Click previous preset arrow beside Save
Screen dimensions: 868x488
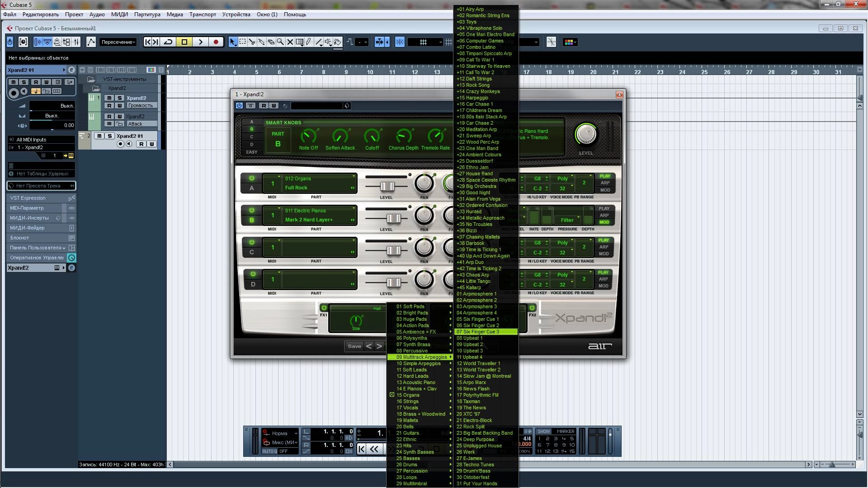click(x=369, y=347)
